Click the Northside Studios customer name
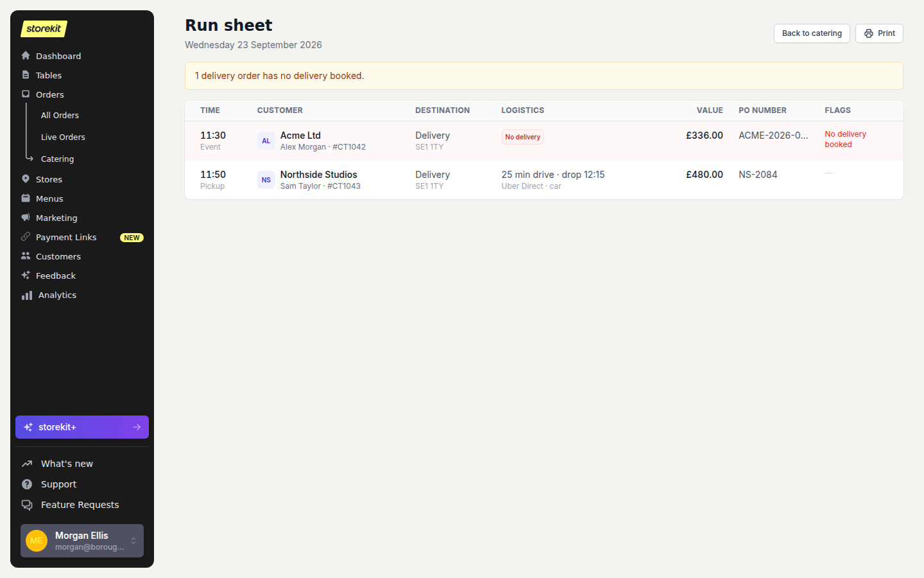Viewport: 924px width, 578px height. (x=319, y=175)
